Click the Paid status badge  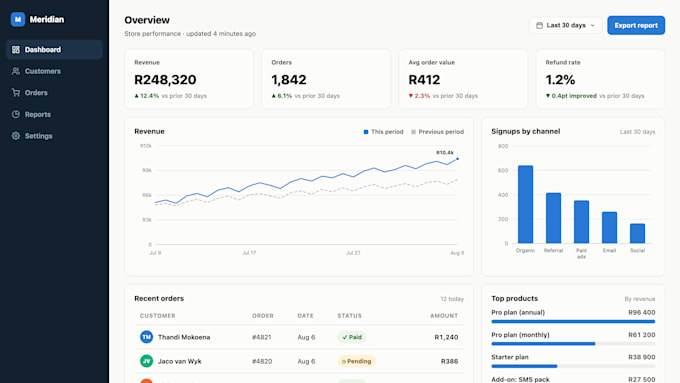coord(352,337)
